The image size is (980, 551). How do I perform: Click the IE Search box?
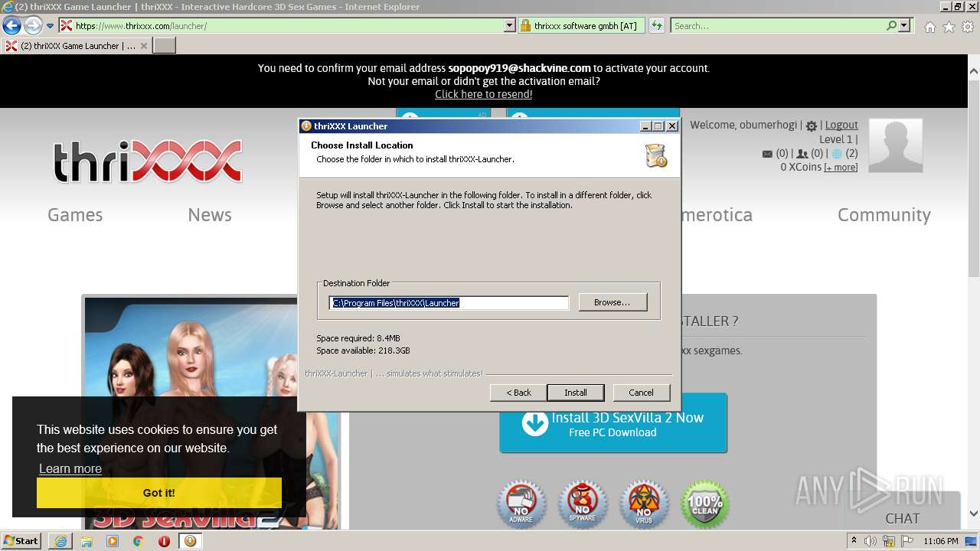tap(777, 25)
